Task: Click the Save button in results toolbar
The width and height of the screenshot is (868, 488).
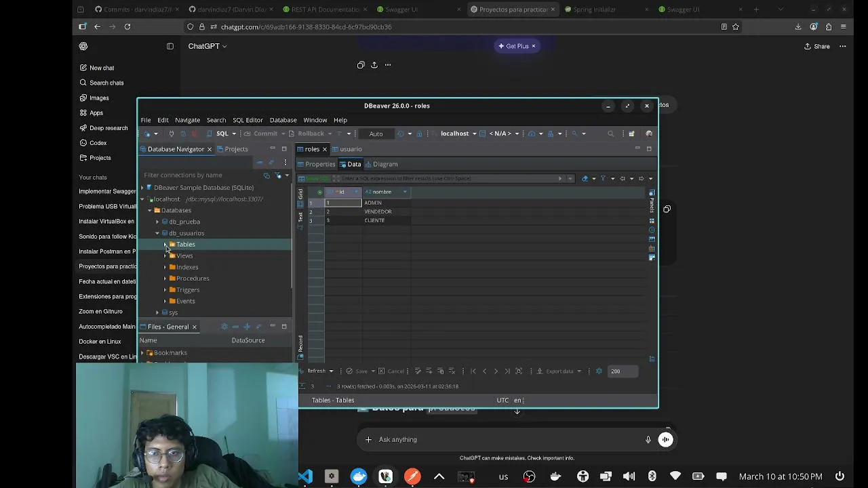Action: tap(357, 371)
